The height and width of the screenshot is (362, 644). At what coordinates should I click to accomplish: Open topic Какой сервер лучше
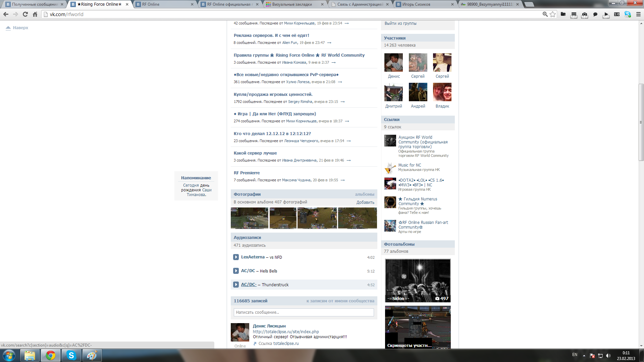(x=255, y=153)
